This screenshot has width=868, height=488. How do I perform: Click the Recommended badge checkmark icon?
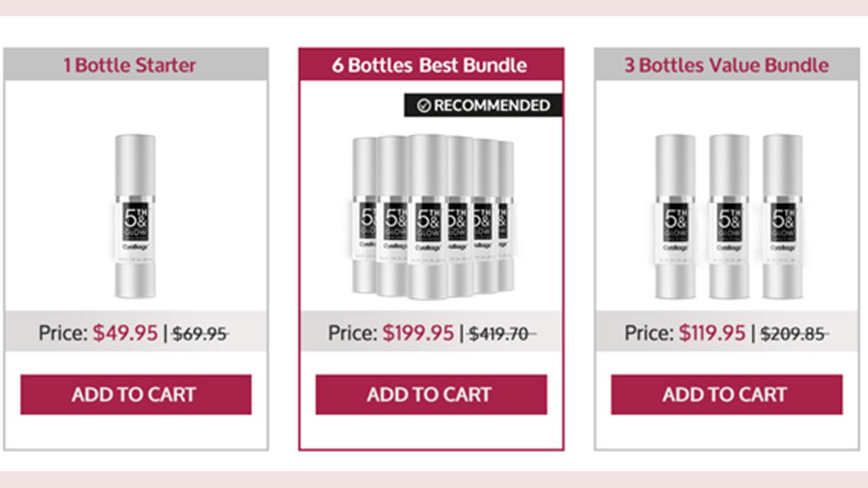424,106
